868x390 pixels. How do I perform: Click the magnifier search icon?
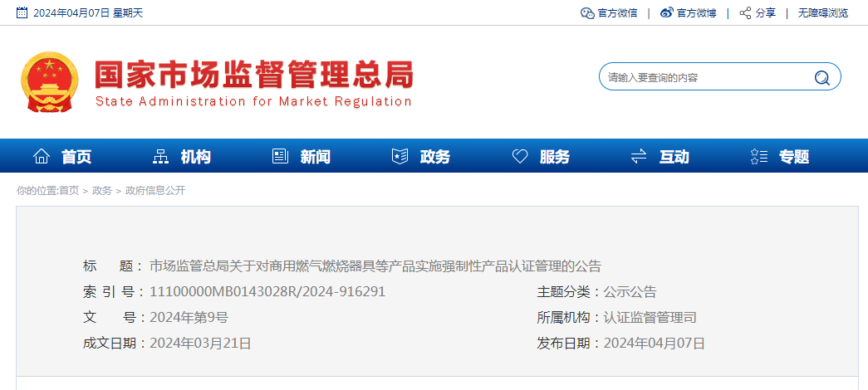tap(822, 78)
